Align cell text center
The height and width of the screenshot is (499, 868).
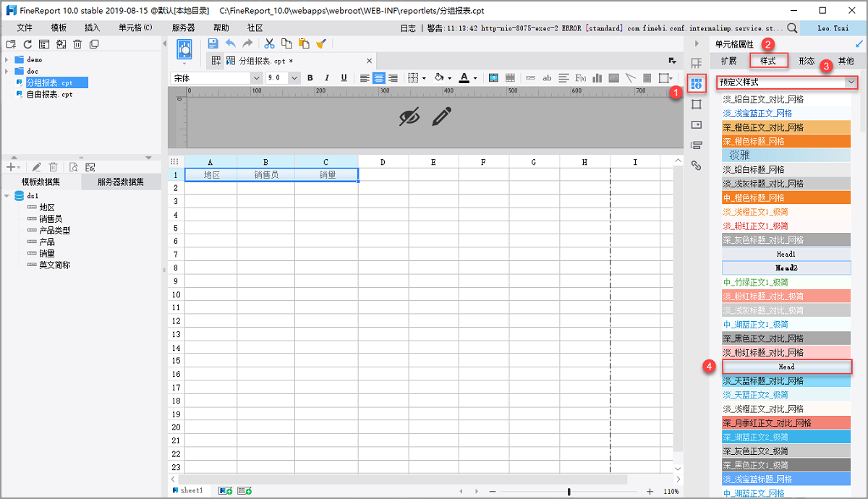(x=379, y=77)
